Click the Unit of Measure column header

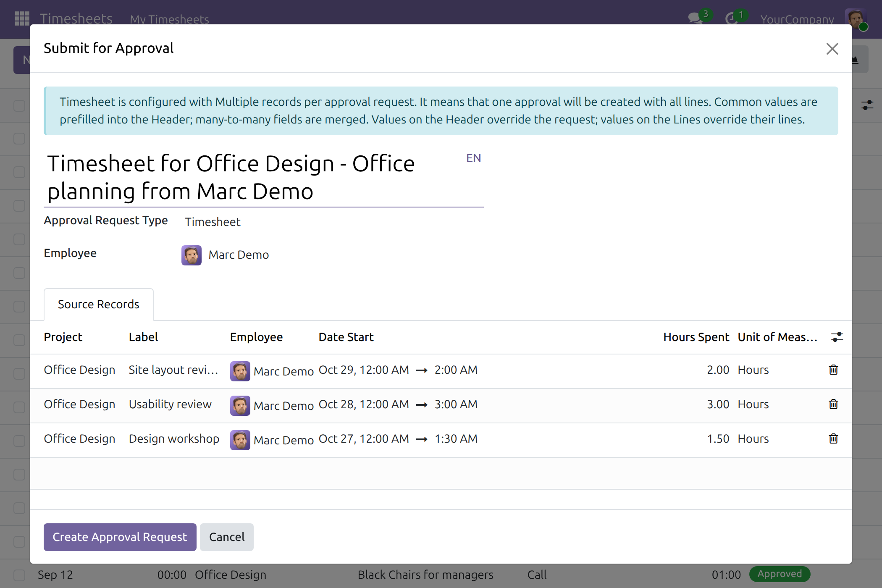coord(777,337)
